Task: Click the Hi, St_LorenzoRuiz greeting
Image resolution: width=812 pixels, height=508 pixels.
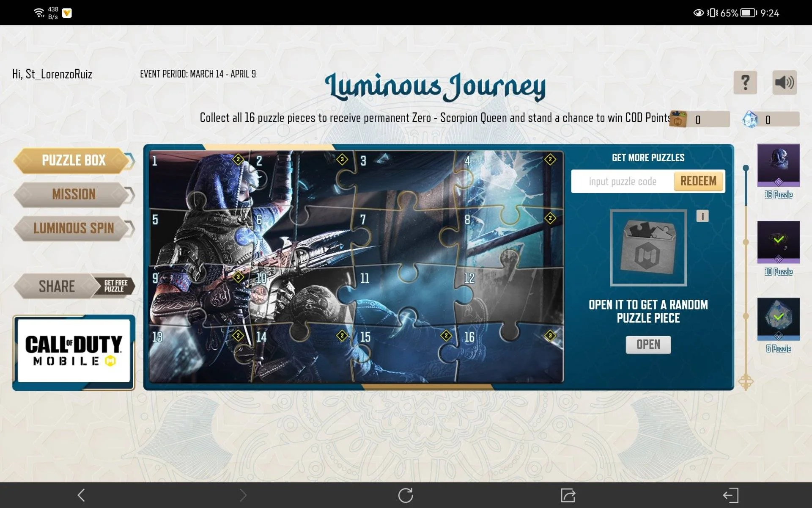Action: [x=52, y=75]
